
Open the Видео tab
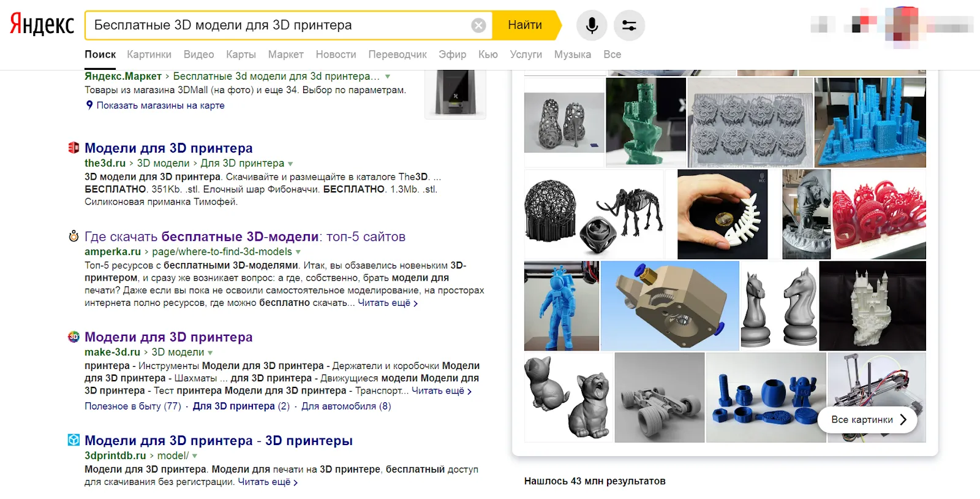click(199, 55)
